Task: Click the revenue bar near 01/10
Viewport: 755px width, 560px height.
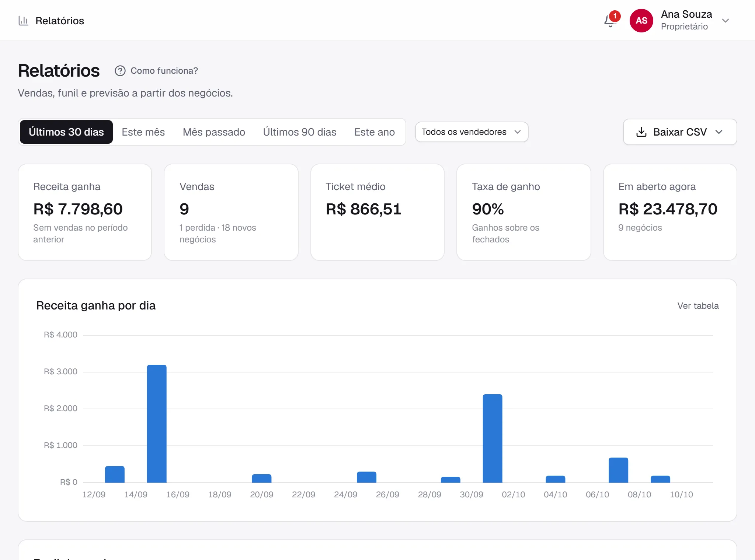Action: tap(493, 438)
